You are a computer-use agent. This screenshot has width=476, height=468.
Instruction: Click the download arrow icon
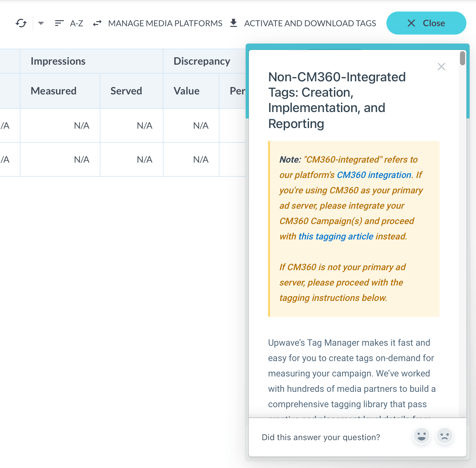tap(234, 23)
